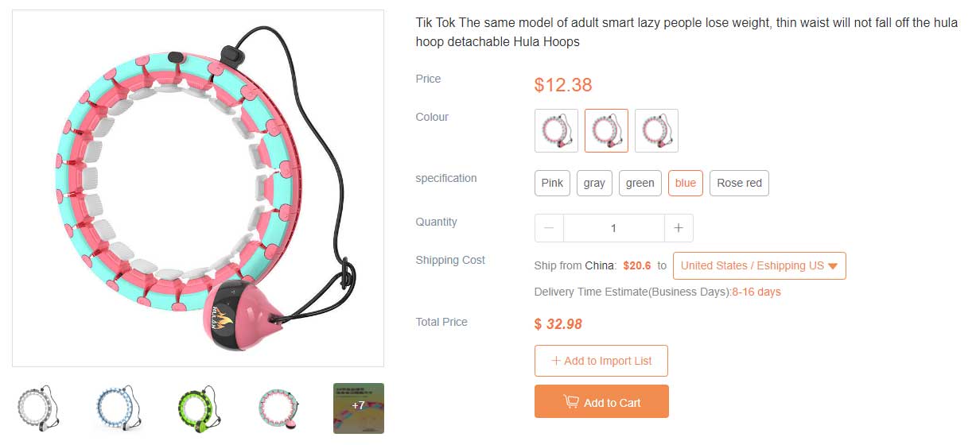This screenshot has height=445, width=980.
Task: Select the Pink specification option
Action: [x=552, y=183]
